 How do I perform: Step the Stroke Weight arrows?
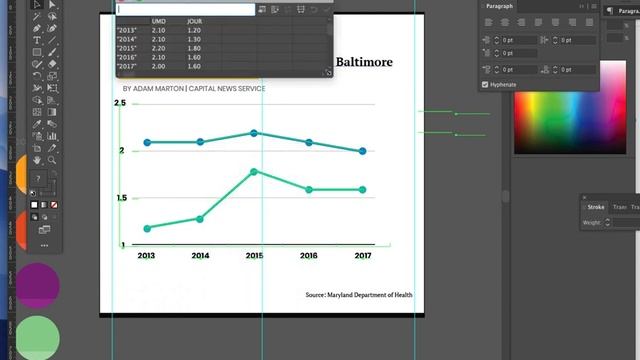(x=607, y=222)
